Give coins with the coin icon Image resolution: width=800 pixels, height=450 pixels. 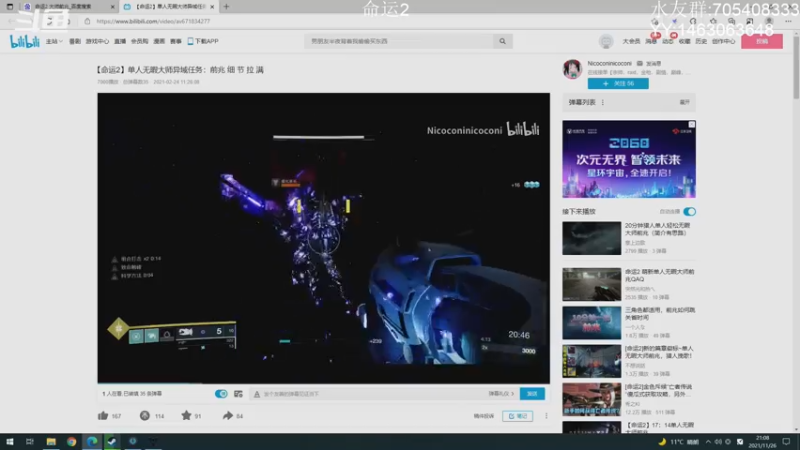point(145,416)
